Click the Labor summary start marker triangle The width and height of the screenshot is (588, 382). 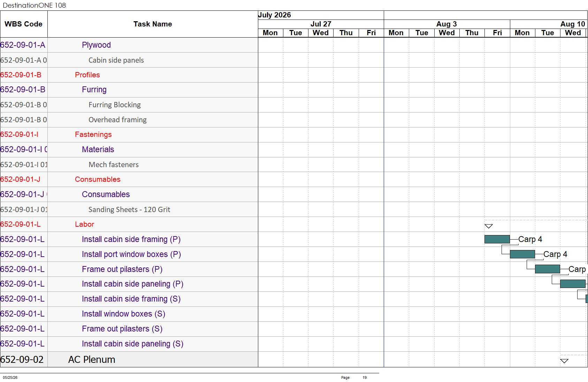tap(489, 226)
